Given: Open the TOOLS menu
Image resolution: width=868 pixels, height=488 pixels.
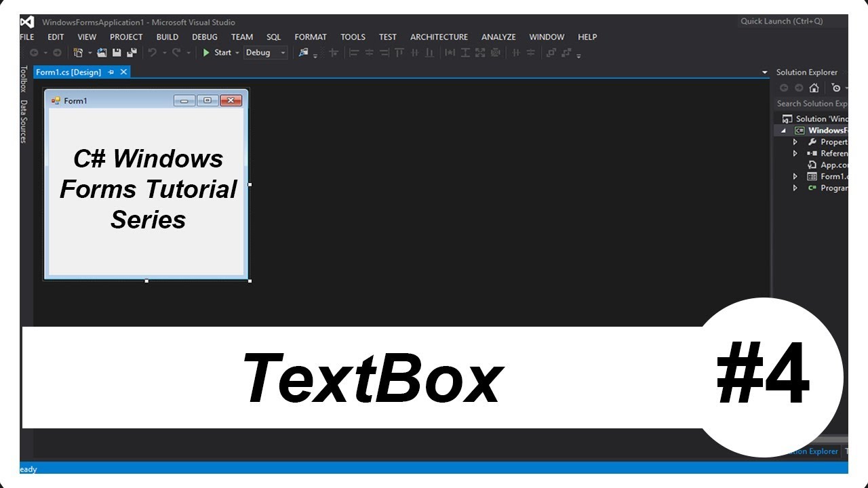Looking at the screenshot, I should click(x=353, y=37).
